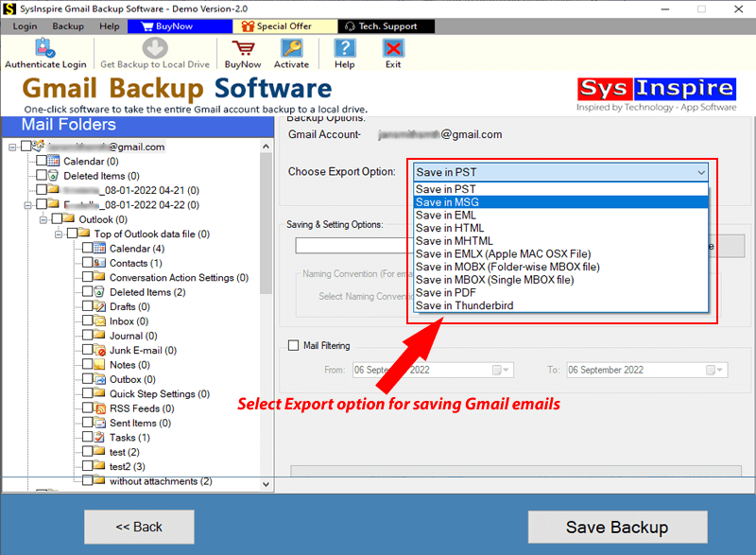Click the Drafts (0) folder icon

(x=99, y=306)
